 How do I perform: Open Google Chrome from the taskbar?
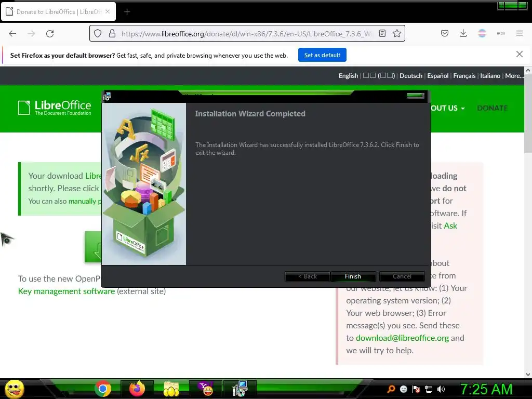pyautogui.click(x=103, y=389)
